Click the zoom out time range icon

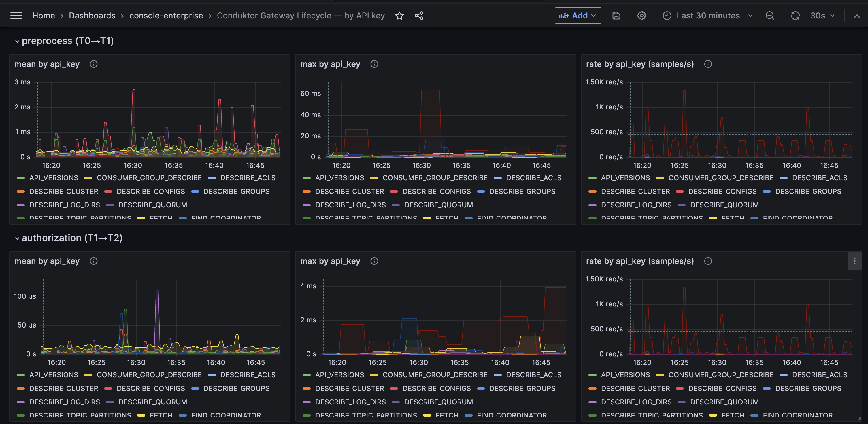coord(770,16)
